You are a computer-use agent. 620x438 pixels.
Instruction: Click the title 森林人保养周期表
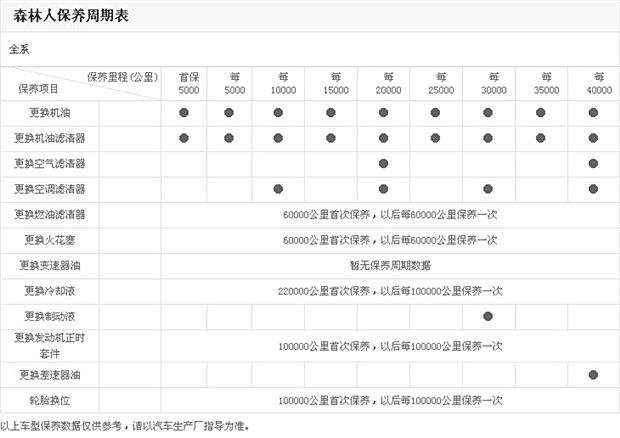(x=71, y=16)
